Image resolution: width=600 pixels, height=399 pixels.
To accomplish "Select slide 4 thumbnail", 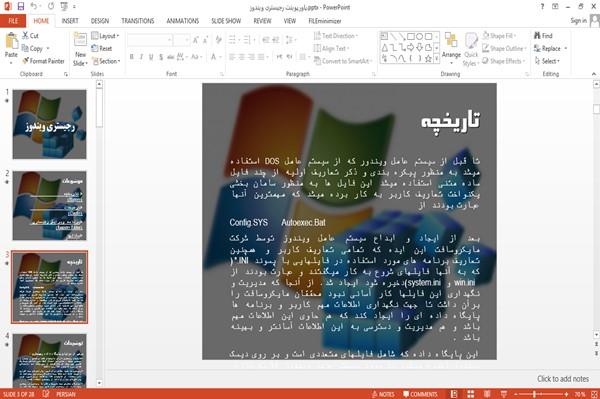I will (x=49, y=361).
